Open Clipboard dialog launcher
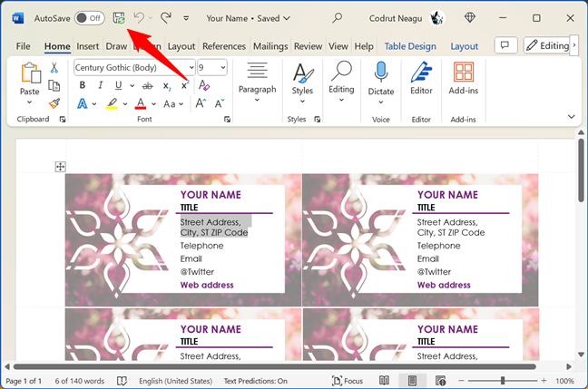Viewport: 588px width, 389px height. point(63,119)
